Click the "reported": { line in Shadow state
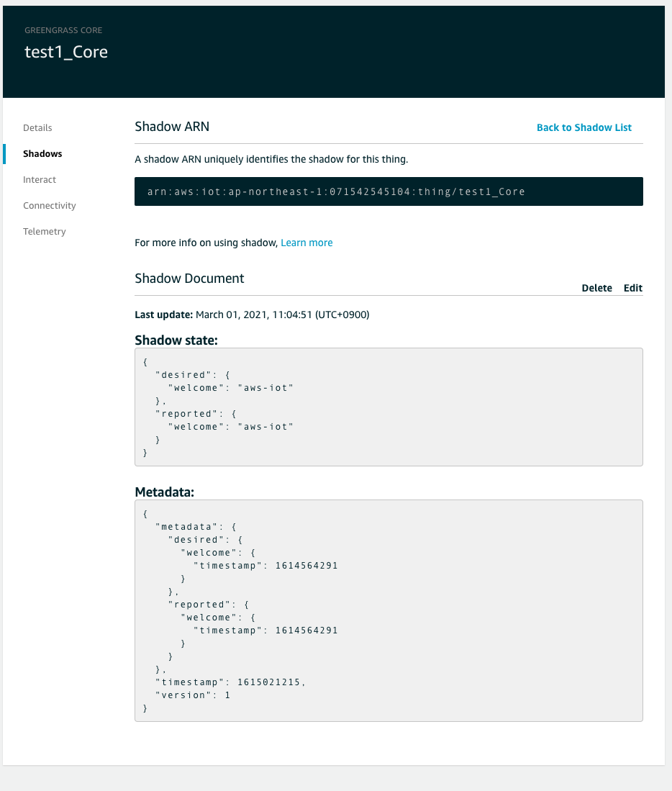Viewport: 672px width, 791px height. click(x=196, y=414)
